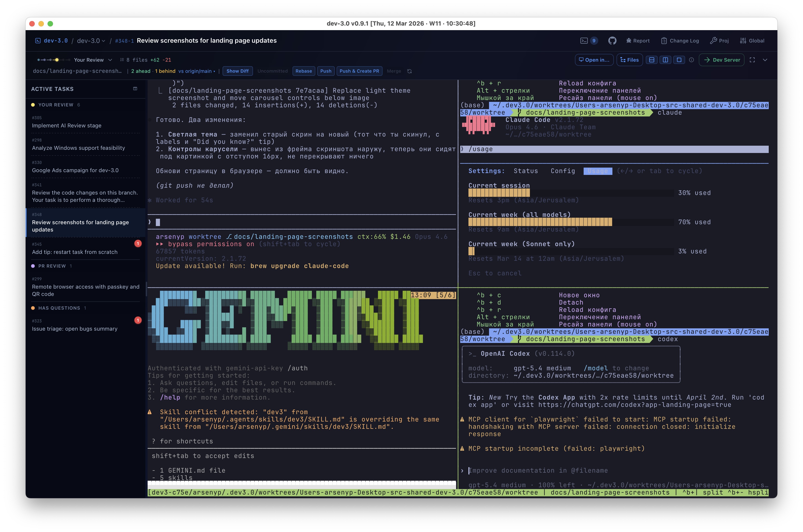Viewport: 803px width, 532px height.
Task: Switch to the Config tab in Settings
Action: pyautogui.click(x=563, y=171)
